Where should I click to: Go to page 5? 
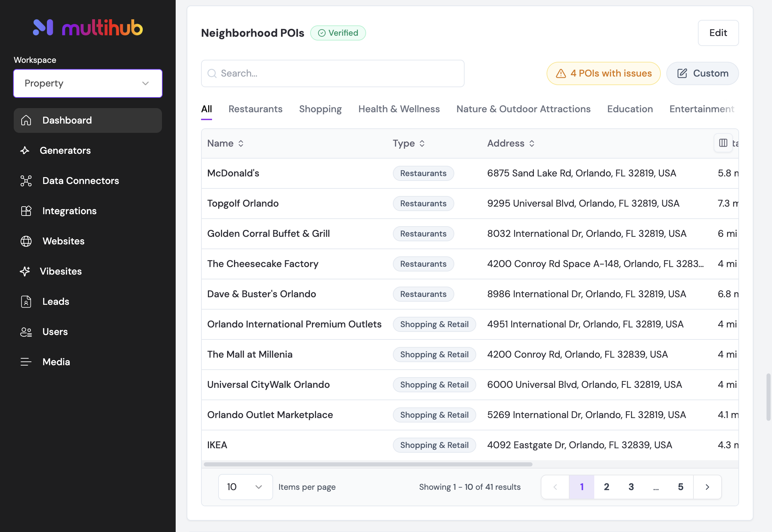coord(681,487)
